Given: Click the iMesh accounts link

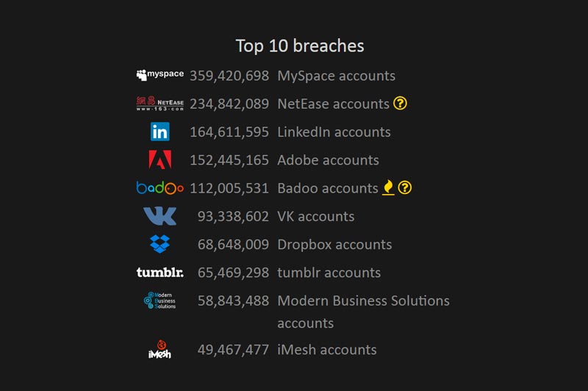Looking at the screenshot, I should click(327, 350).
